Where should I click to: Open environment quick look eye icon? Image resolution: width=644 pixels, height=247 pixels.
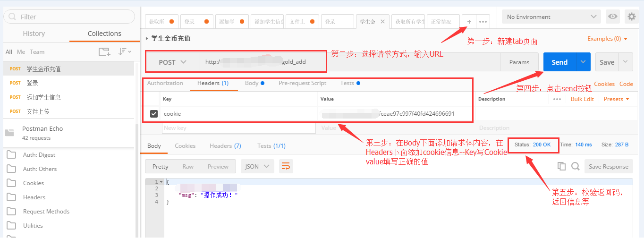pyautogui.click(x=613, y=17)
